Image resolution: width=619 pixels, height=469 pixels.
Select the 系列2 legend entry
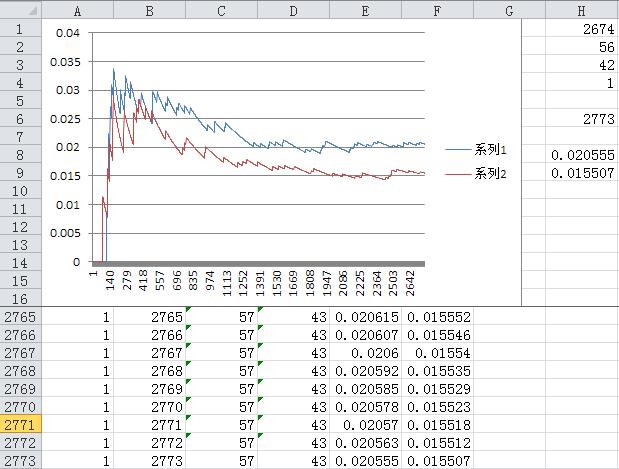pos(490,173)
